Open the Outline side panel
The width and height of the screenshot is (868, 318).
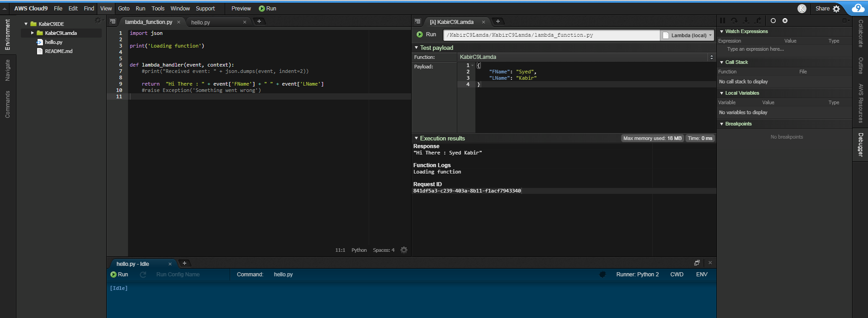[860, 66]
